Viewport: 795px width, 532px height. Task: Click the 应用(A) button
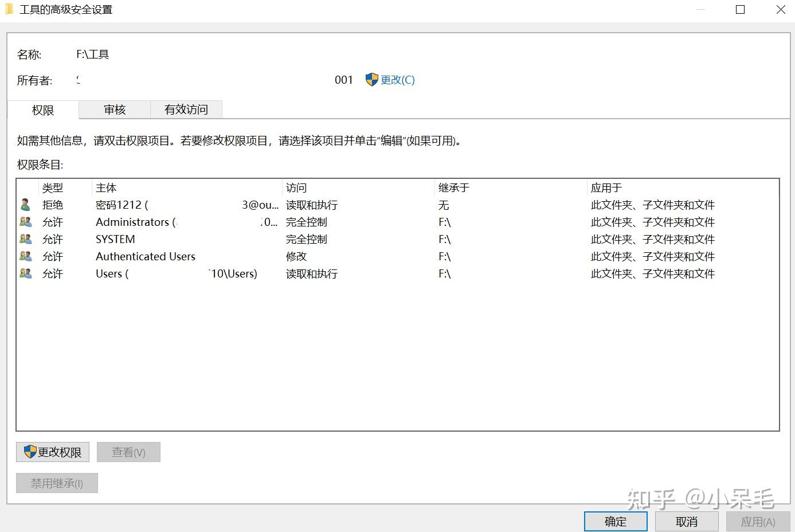tap(758, 522)
